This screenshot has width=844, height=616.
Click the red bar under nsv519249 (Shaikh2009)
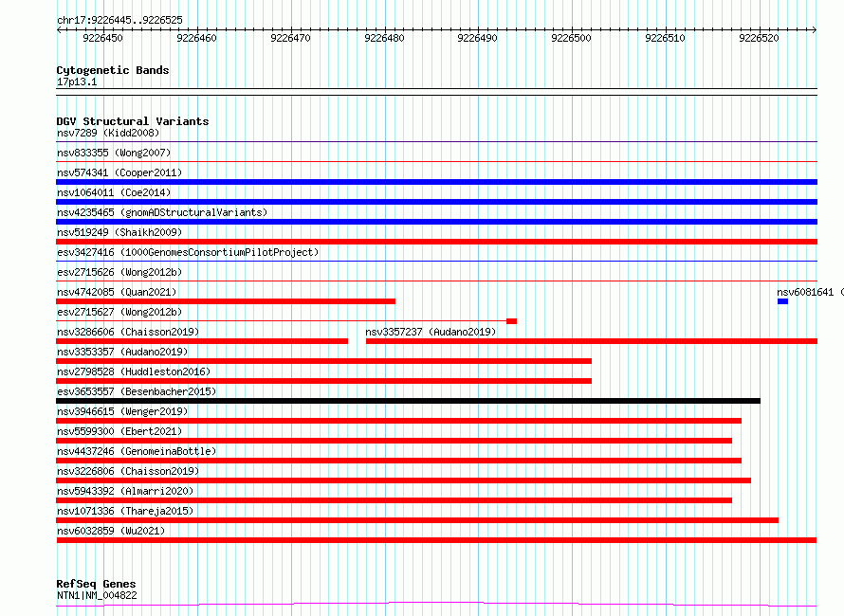tap(436, 242)
